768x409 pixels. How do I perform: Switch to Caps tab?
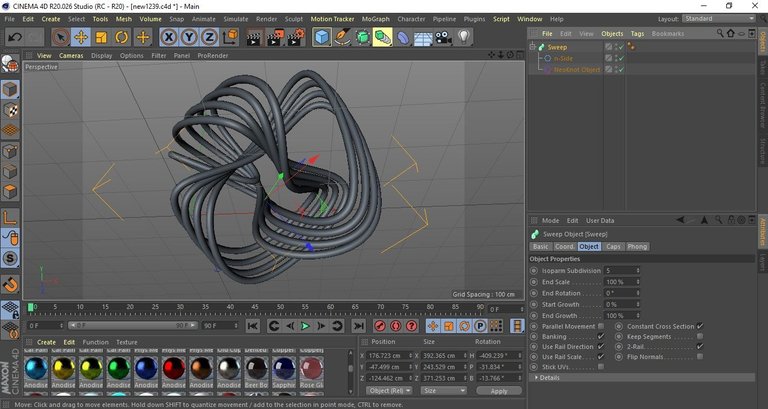point(613,246)
